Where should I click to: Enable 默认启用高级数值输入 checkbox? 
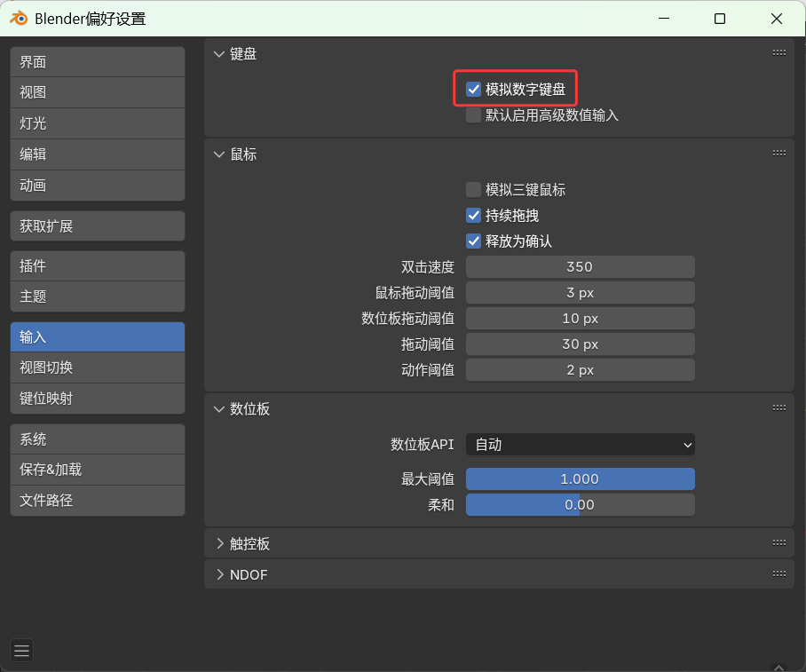(x=474, y=115)
